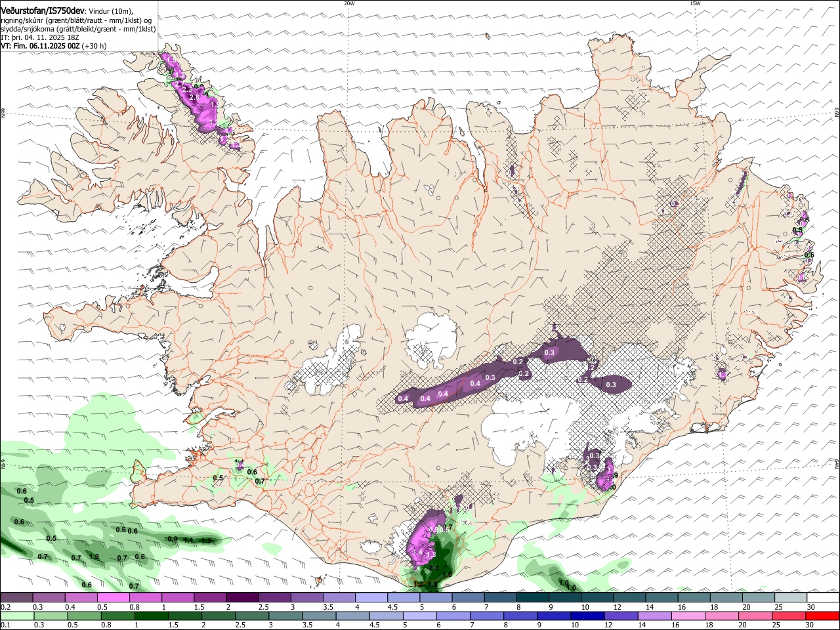Viewport: 840px width, 630px height.
Task: Click the 0.9 rain value off southwest coast
Action: click(x=173, y=539)
